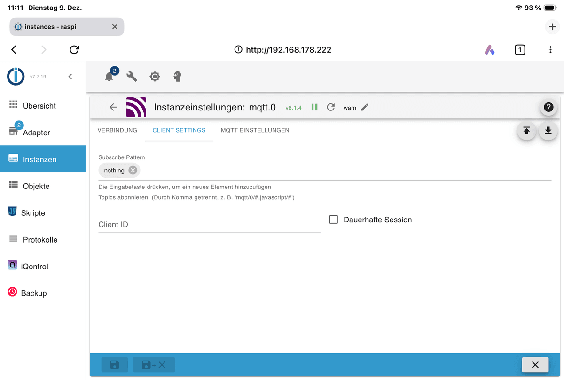Select the 'instances - raspi' browser tab
This screenshot has width=564, height=392.
click(x=67, y=27)
